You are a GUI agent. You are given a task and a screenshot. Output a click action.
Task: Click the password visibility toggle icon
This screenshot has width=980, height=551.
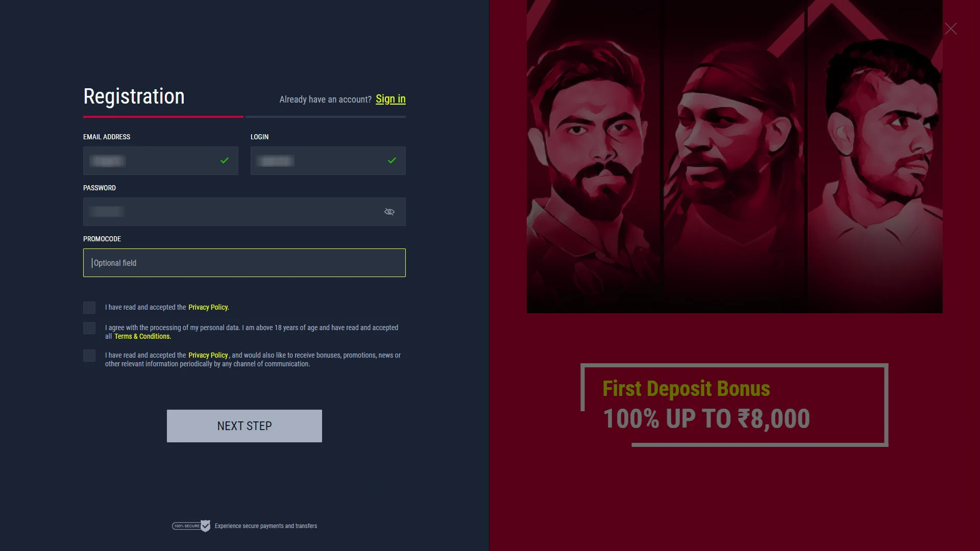point(389,211)
